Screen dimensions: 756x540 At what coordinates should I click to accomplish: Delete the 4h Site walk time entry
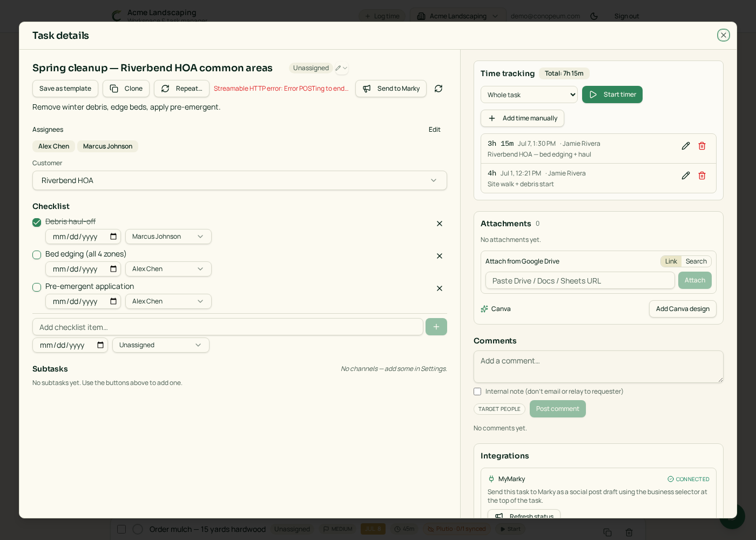(702, 175)
